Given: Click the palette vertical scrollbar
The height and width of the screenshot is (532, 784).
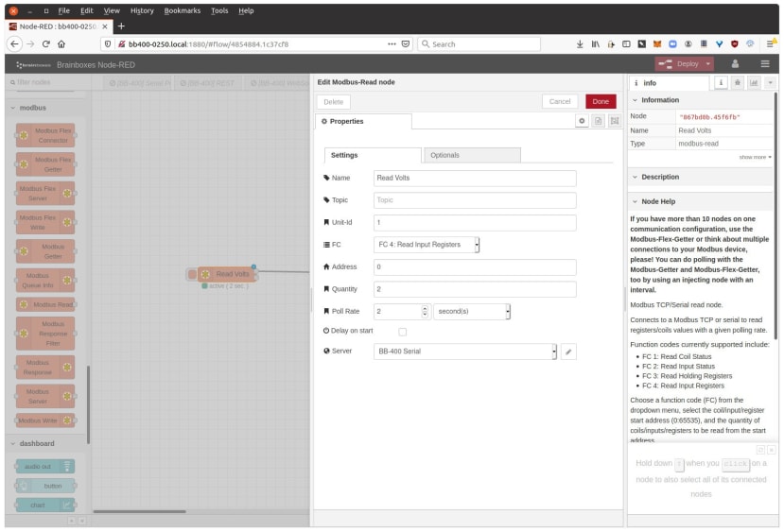Looking at the screenshot, I should tap(89, 404).
